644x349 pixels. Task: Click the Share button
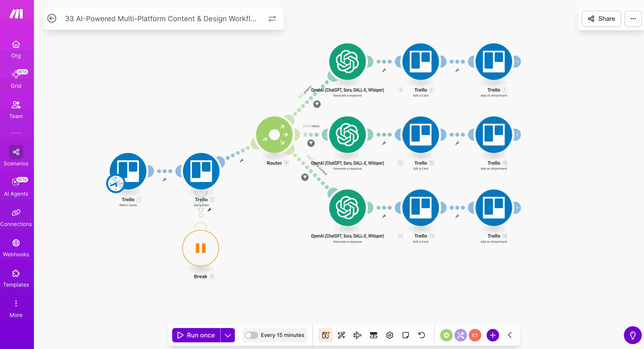601,18
